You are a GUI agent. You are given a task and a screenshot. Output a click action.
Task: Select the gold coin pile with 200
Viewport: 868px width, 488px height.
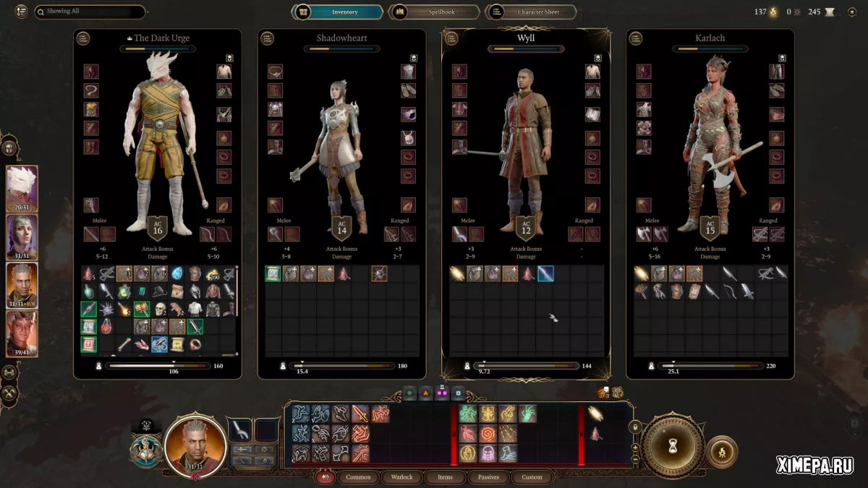(213, 274)
